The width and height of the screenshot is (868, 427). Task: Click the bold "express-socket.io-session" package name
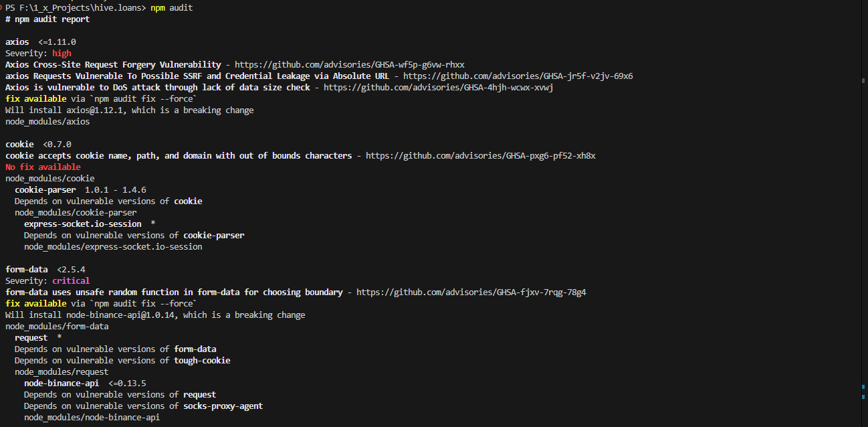[x=83, y=224]
